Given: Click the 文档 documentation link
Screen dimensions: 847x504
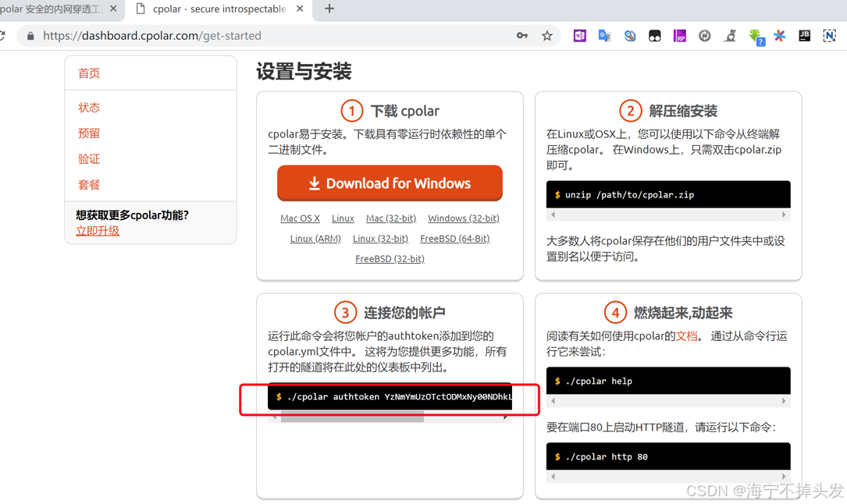Looking at the screenshot, I should pyautogui.click(x=686, y=336).
